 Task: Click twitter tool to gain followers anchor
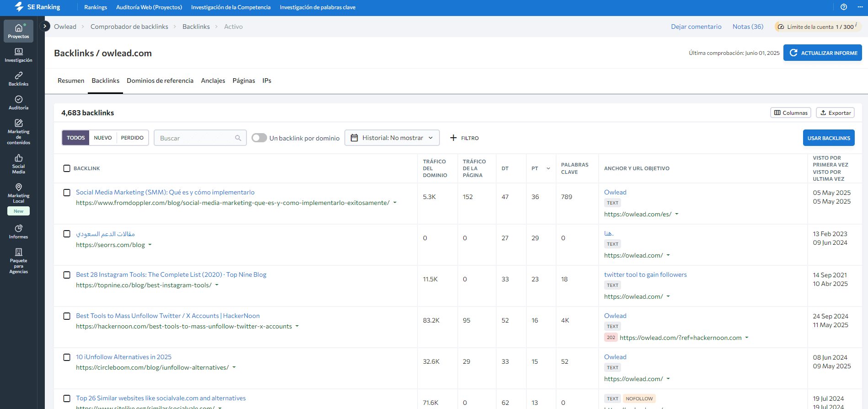(x=645, y=274)
